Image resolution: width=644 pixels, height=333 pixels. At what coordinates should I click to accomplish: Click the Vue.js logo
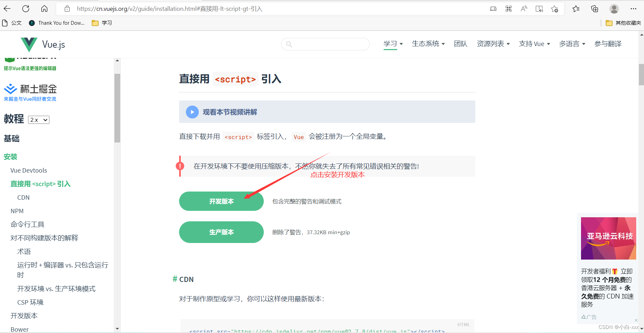pos(43,44)
